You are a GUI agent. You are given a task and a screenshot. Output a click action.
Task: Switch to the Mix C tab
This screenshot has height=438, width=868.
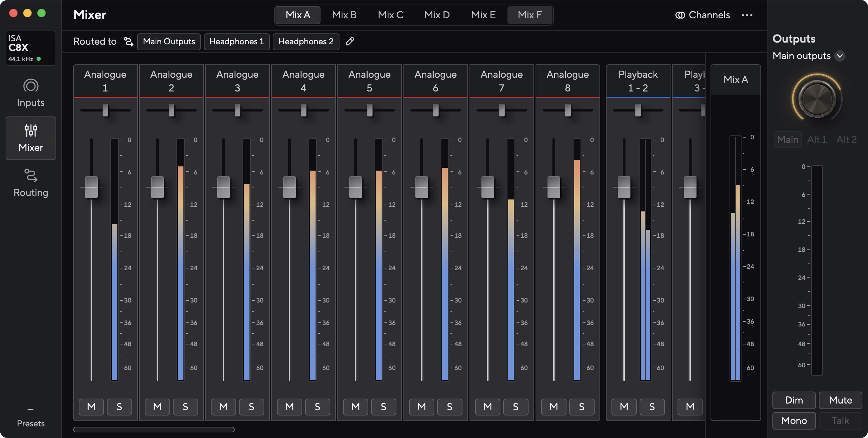(x=391, y=15)
